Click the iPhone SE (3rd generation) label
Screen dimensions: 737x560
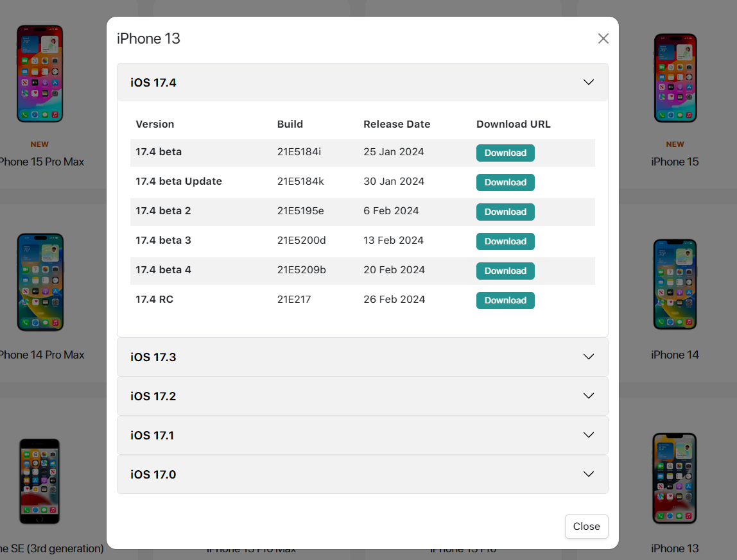point(52,548)
